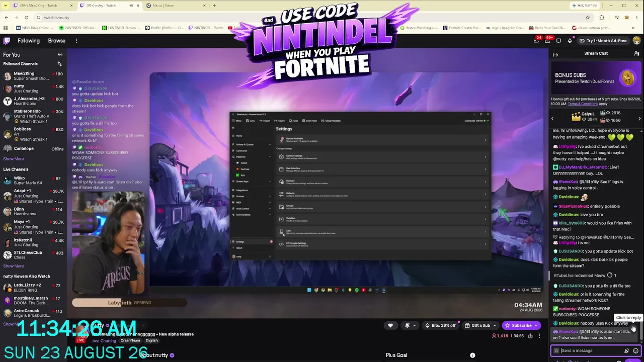This screenshot has width=644, height=362.
Task: Open a new browser tab
Action: click(x=214, y=6)
